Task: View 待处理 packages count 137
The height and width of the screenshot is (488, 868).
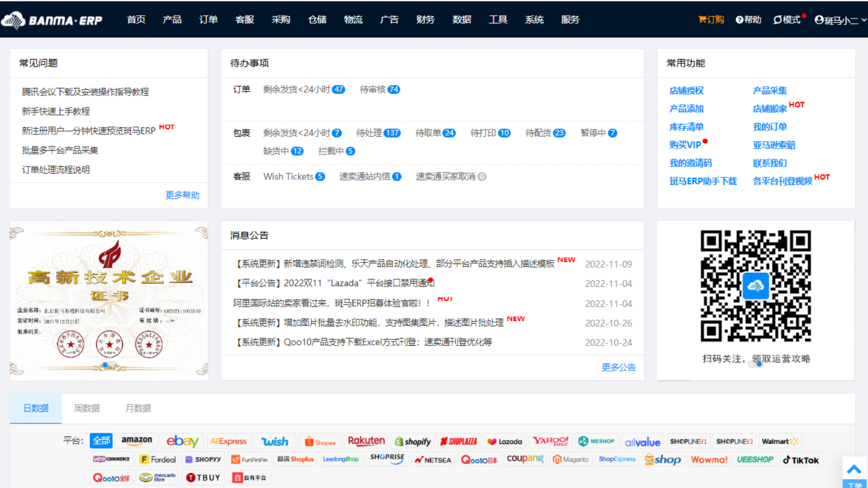Action: coord(378,133)
